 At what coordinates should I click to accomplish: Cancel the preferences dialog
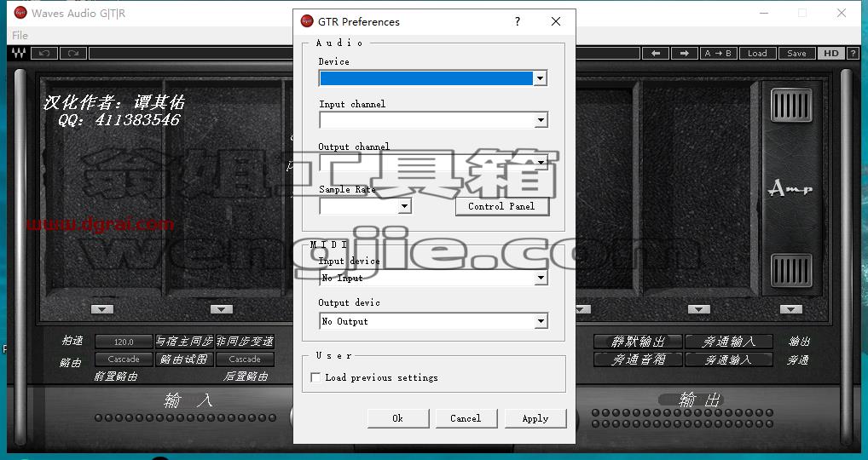tap(466, 418)
